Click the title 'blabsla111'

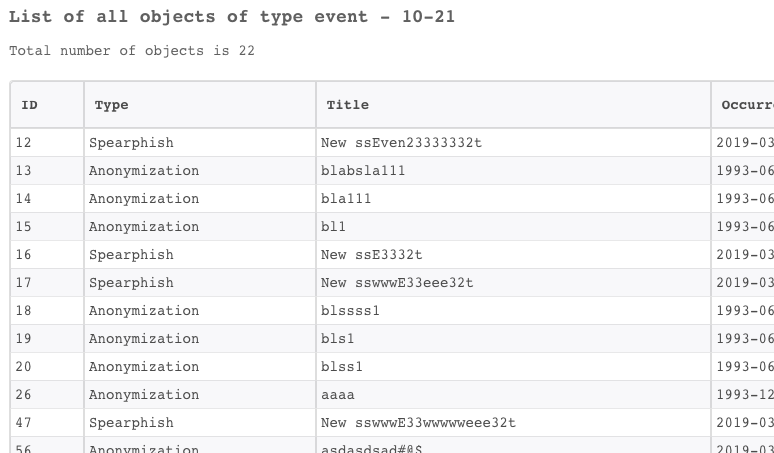click(363, 171)
